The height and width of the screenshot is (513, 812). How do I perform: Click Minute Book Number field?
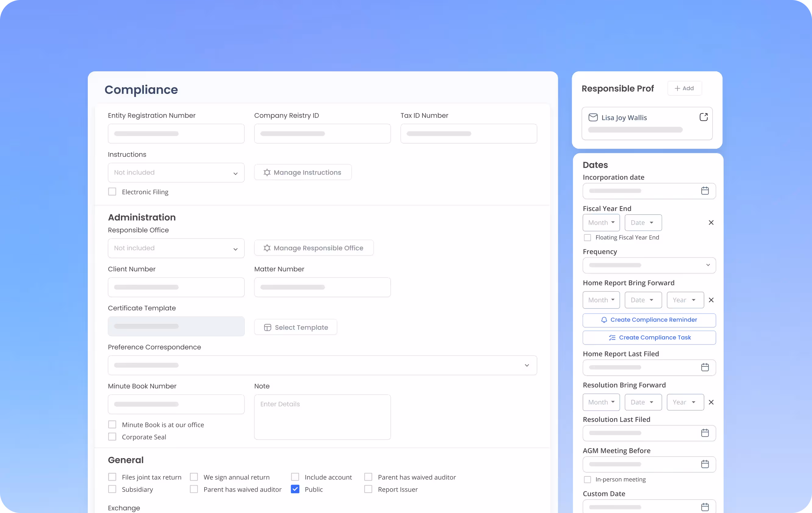176,404
